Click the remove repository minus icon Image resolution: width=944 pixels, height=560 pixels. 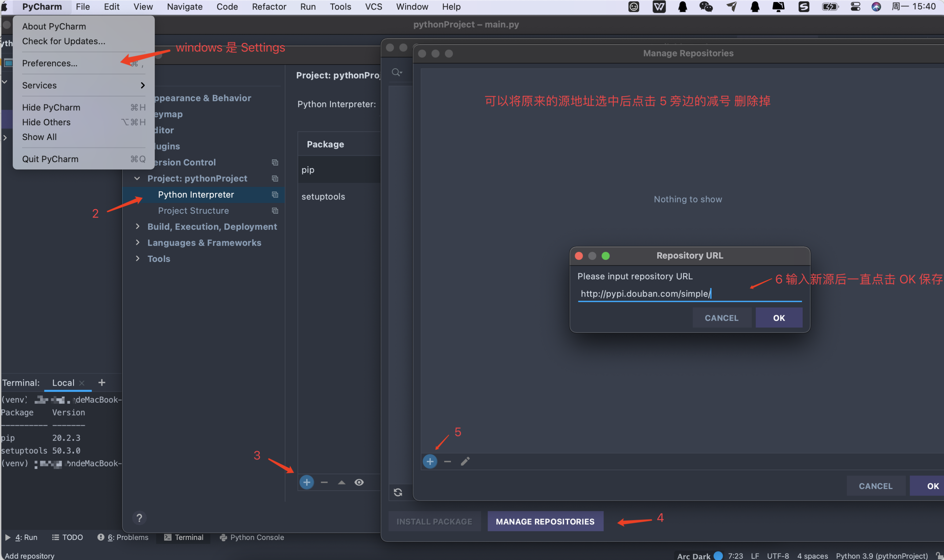pos(447,461)
